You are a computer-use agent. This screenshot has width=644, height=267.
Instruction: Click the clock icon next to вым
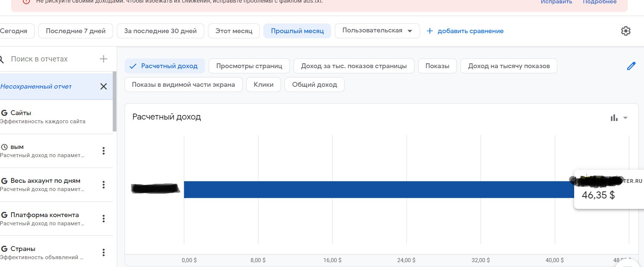tap(4, 147)
